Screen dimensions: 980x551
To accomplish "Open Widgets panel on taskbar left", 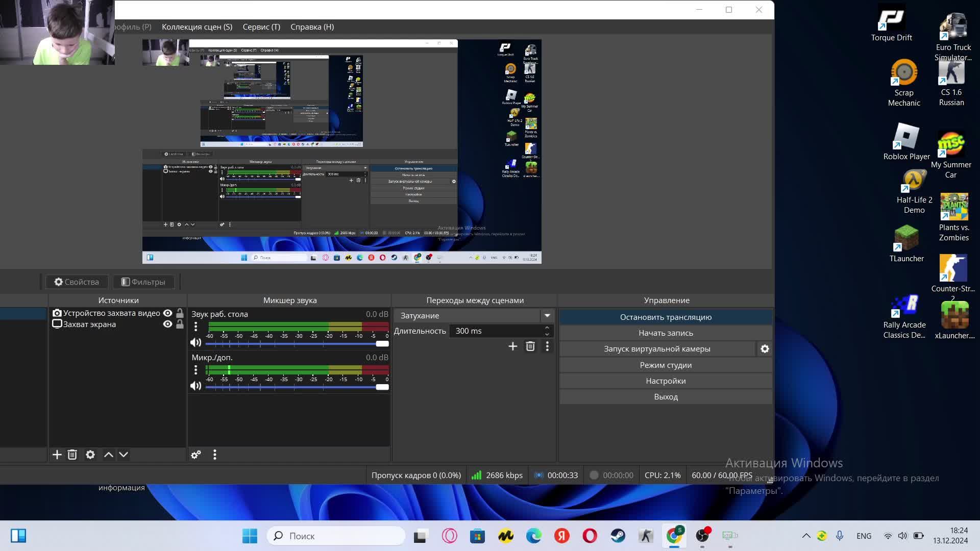I will (18, 536).
